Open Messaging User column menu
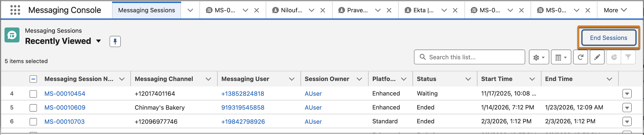The width and height of the screenshot is (644, 135). point(292,79)
